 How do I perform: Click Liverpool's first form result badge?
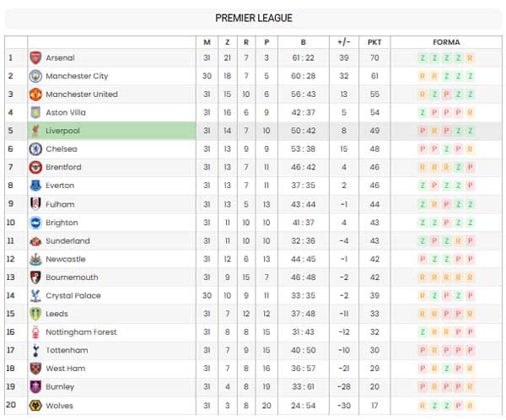click(x=423, y=131)
